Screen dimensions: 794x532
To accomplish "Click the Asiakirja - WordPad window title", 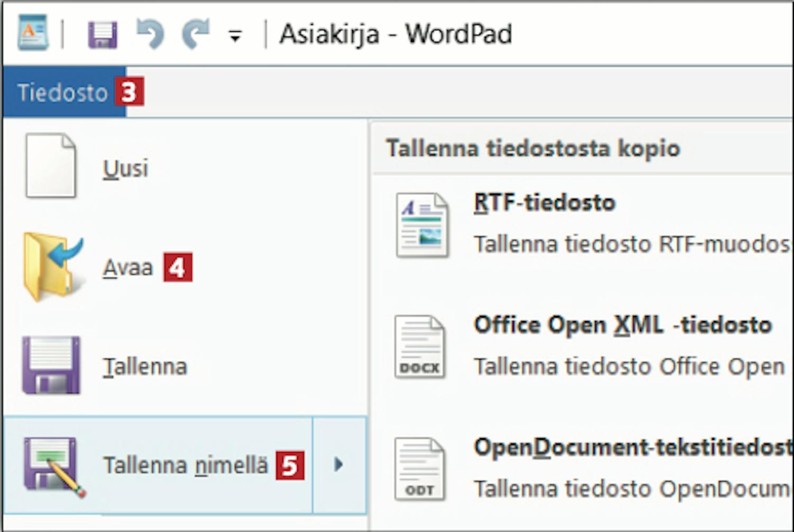I will click(x=395, y=35).
